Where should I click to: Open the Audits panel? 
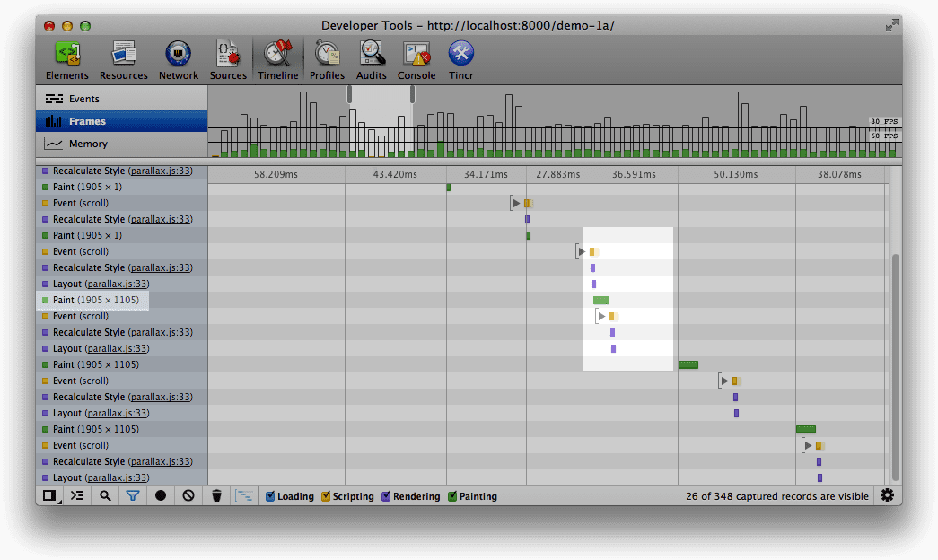371,59
